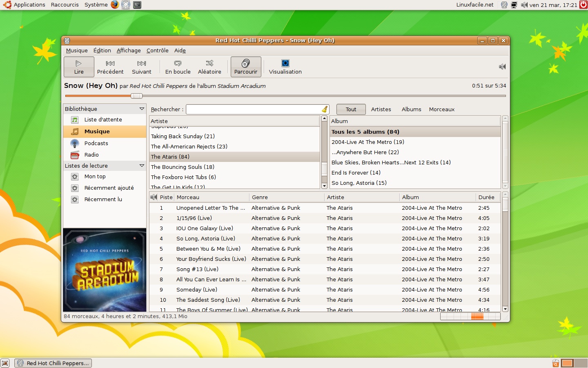Click the Radio icon in sidebar

[x=75, y=155]
